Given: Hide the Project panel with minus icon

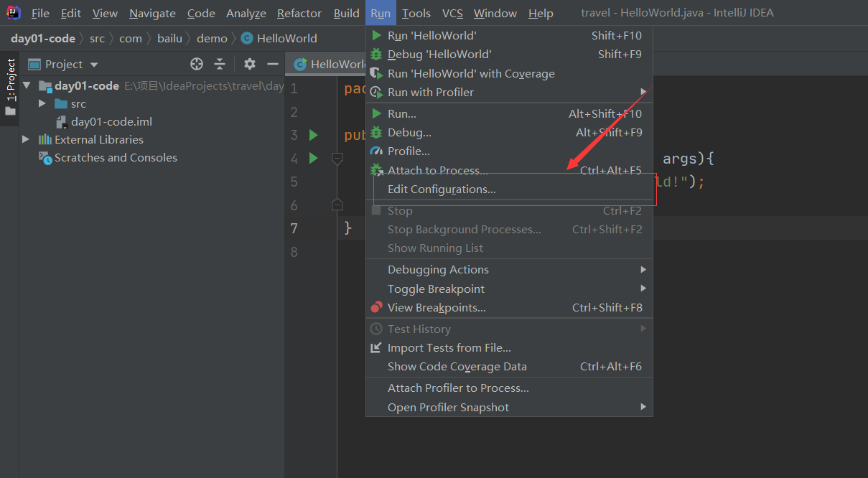Looking at the screenshot, I should [273, 64].
